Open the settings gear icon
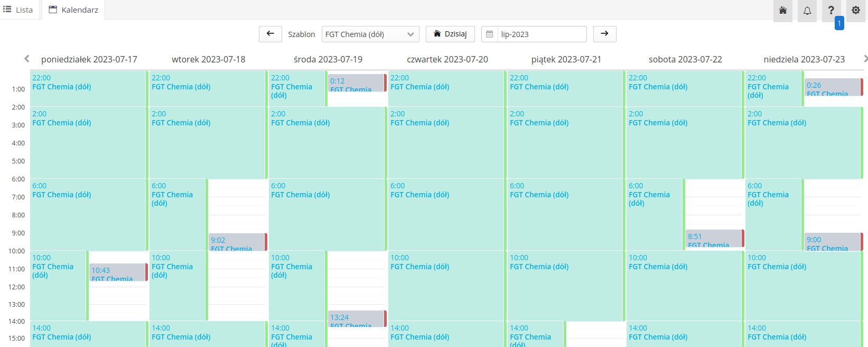The width and height of the screenshot is (868, 347). click(x=855, y=11)
